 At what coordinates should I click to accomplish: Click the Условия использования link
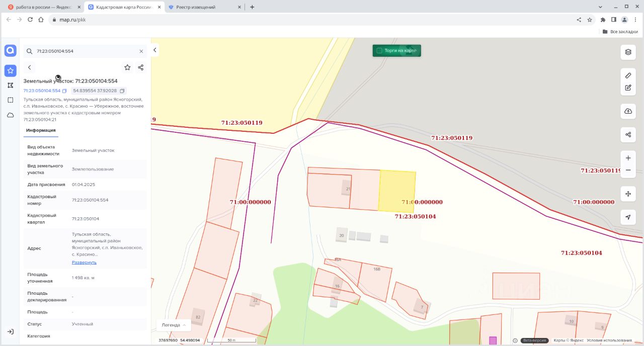(x=609, y=340)
